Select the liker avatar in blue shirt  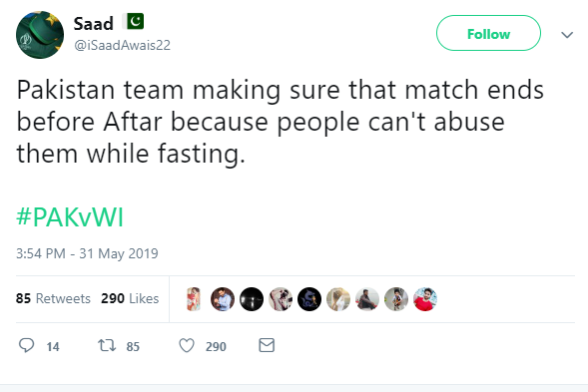[x=223, y=299]
